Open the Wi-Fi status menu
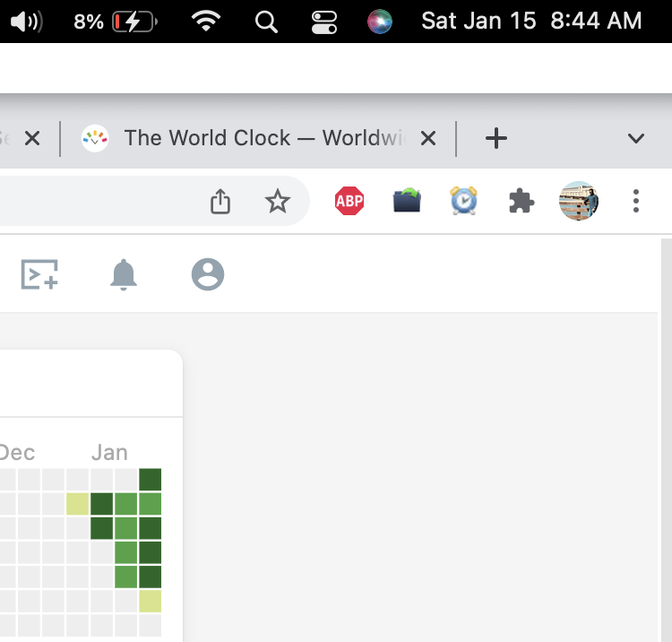 206,21
